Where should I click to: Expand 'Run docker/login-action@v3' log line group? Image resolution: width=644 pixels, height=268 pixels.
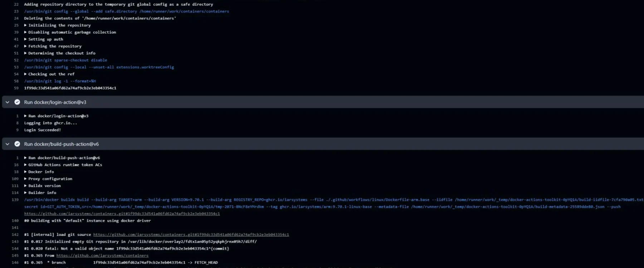pos(25,116)
